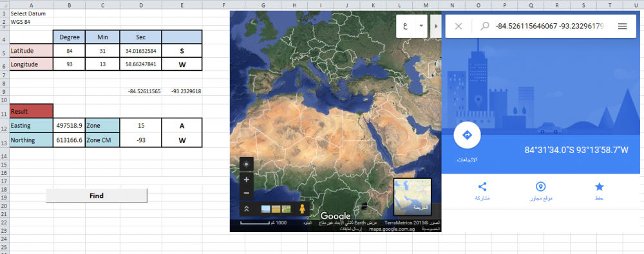Select column B header
The height and width of the screenshot is (254, 644).
(70, 5)
